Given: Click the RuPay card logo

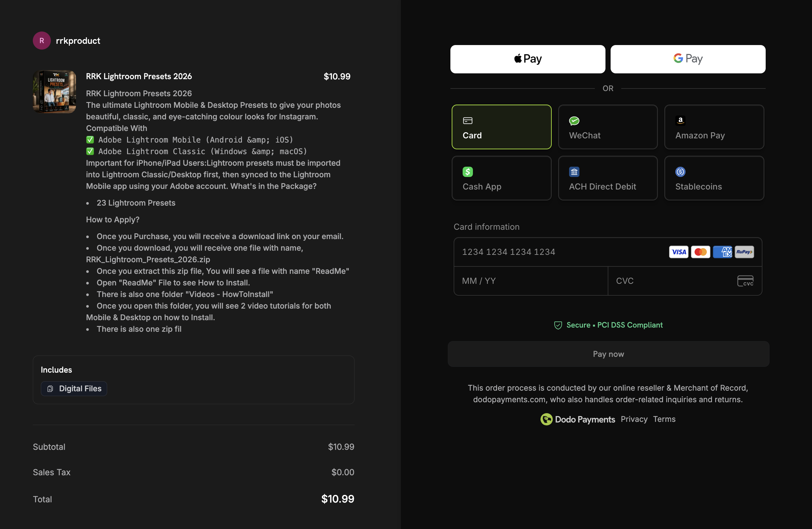Looking at the screenshot, I should tap(744, 252).
